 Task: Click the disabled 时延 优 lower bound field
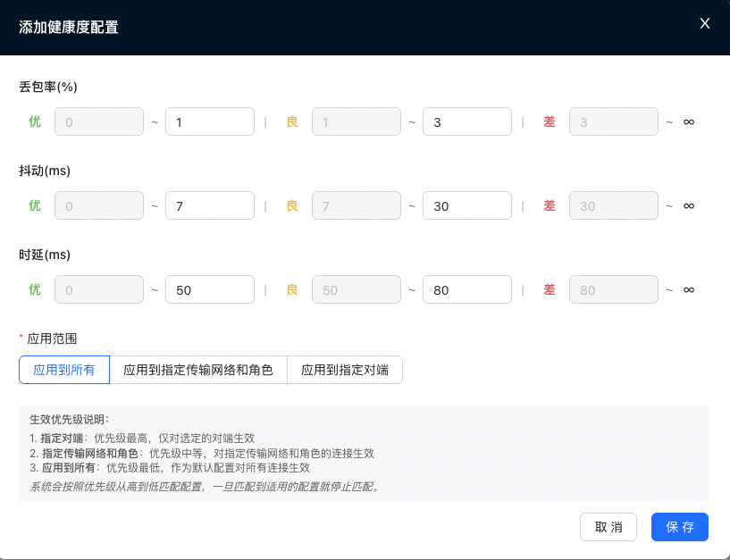coord(99,289)
